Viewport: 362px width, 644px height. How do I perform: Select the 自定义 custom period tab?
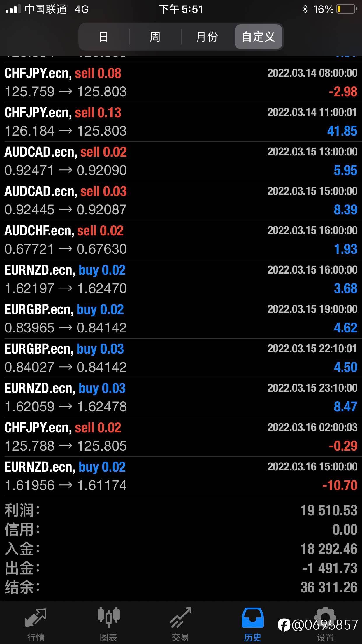(x=259, y=37)
